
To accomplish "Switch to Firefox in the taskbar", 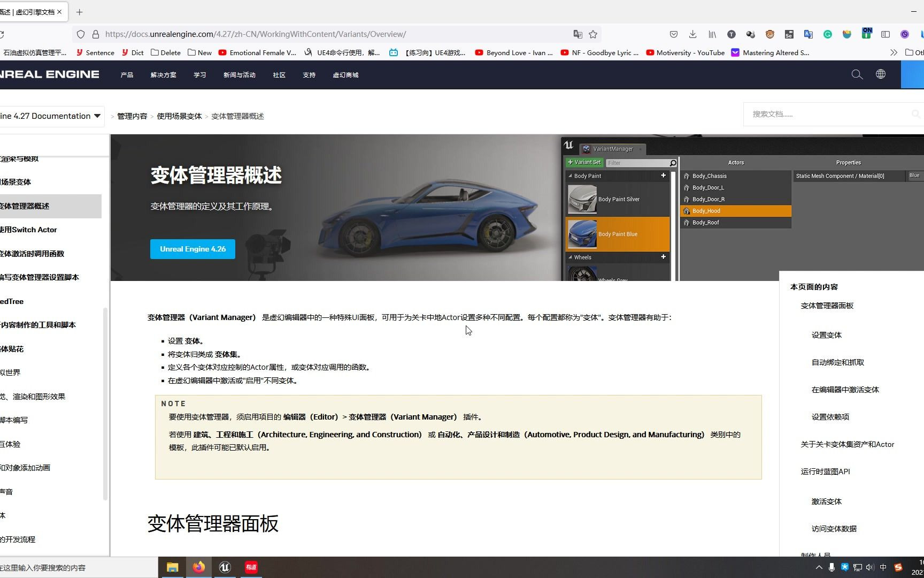I will (x=199, y=567).
